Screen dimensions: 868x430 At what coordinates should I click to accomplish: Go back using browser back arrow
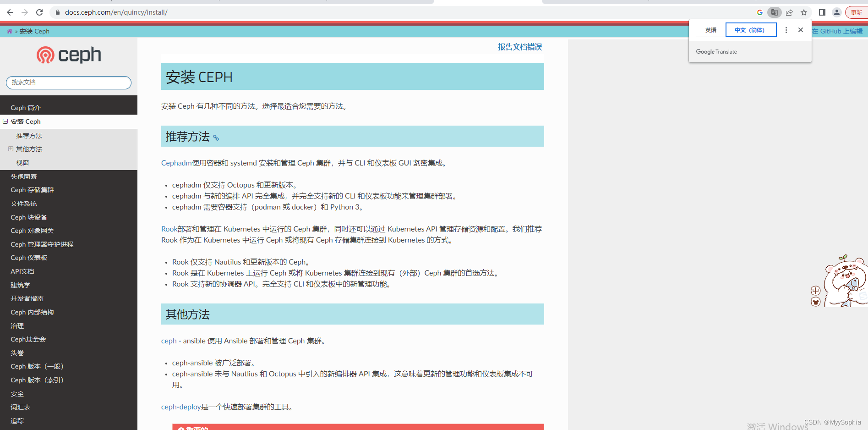coord(10,12)
